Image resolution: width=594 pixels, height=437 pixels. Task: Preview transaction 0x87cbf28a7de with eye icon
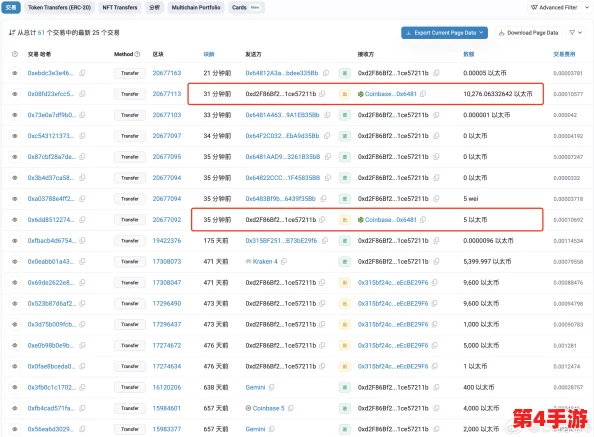click(15, 157)
